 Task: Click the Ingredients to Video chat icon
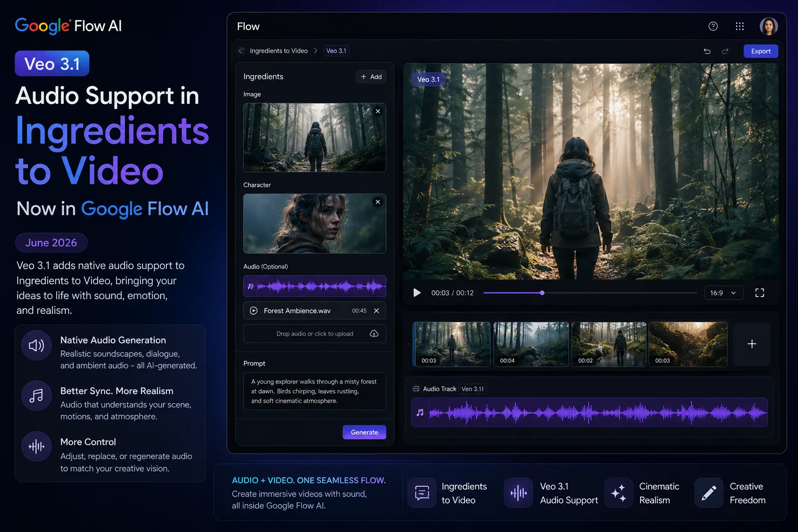pyautogui.click(x=422, y=493)
